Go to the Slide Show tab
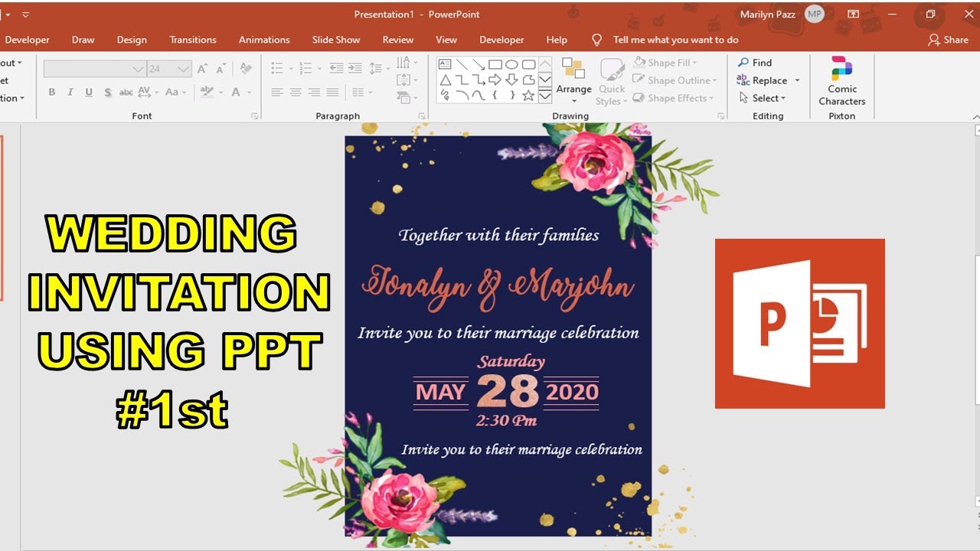The width and height of the screenshot is (980, 551). point(336,40)
